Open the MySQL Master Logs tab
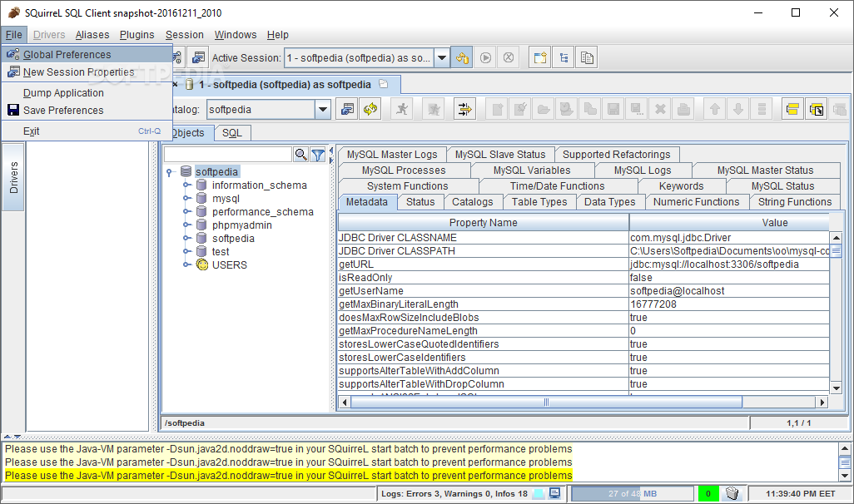 (392, 155)
